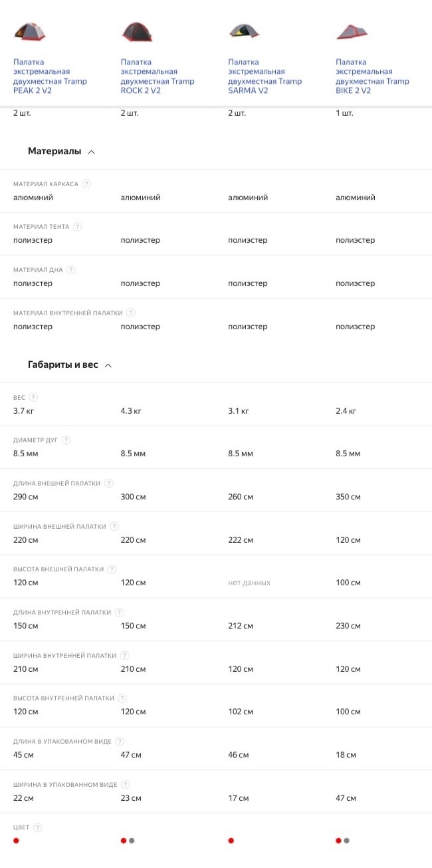Select red color swatch for SARMA V2
This screenshot has height=868, width=432.
point(231,841)
